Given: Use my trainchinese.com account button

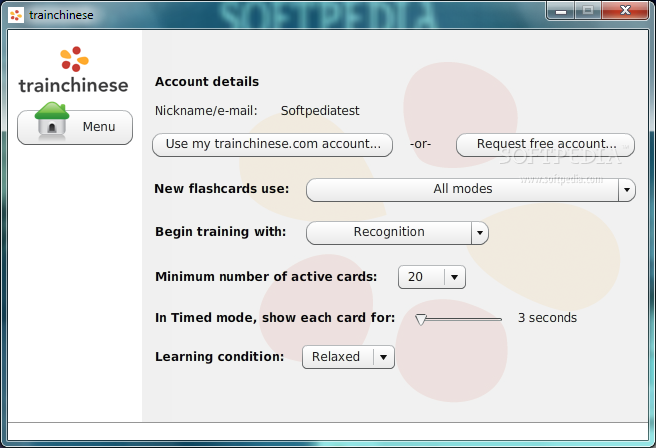Looking at the screenshot, I should [272, 145].
